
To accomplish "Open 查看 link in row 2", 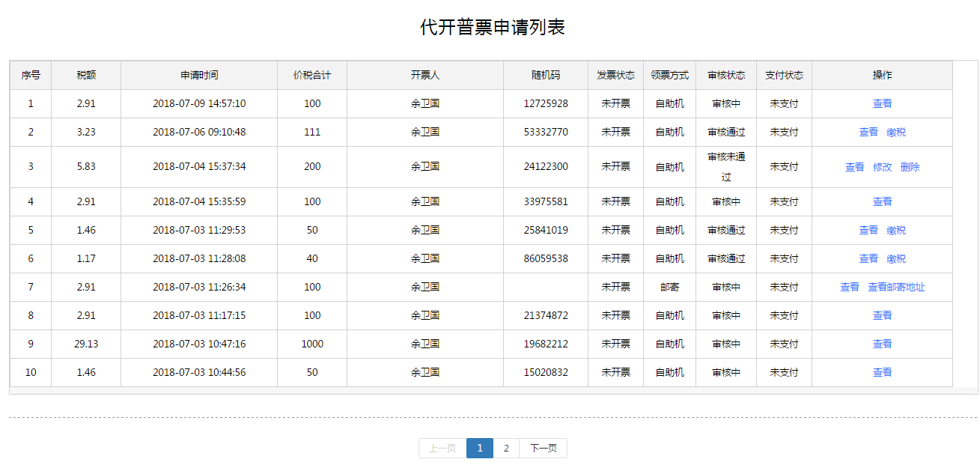I will pos(868,132).
